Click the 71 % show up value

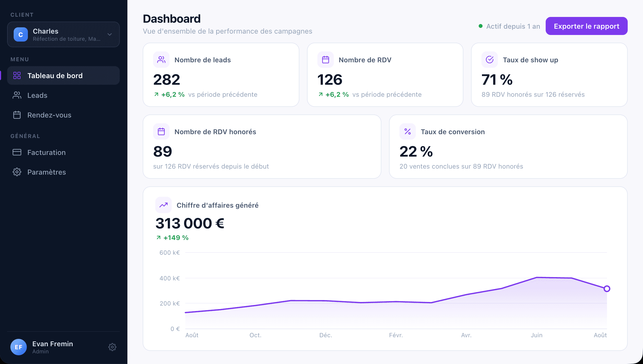coord(497,80)
